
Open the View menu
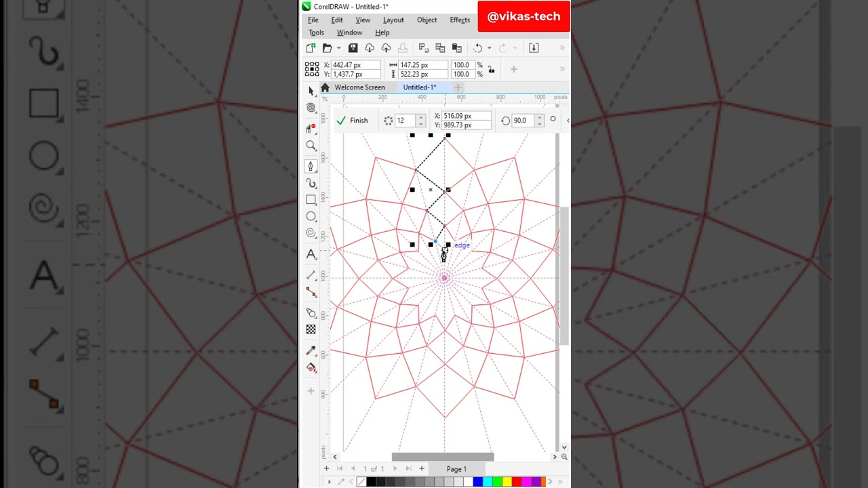(363, 20)
